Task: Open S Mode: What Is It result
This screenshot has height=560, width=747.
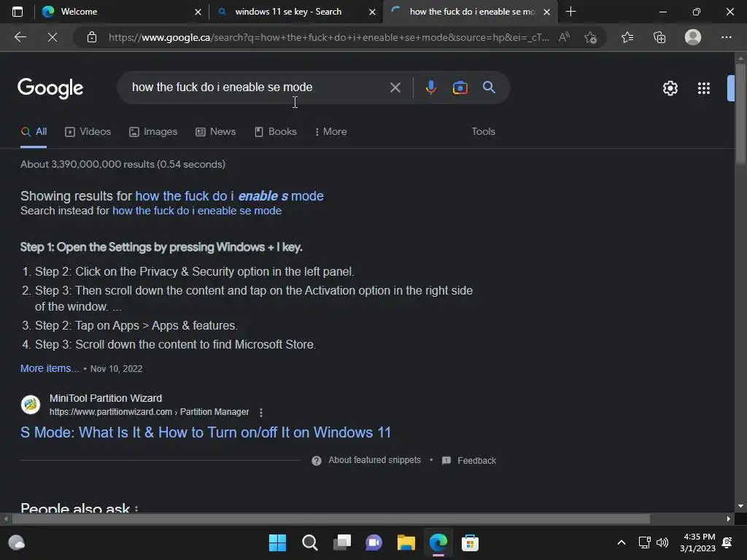Action: 205,432
